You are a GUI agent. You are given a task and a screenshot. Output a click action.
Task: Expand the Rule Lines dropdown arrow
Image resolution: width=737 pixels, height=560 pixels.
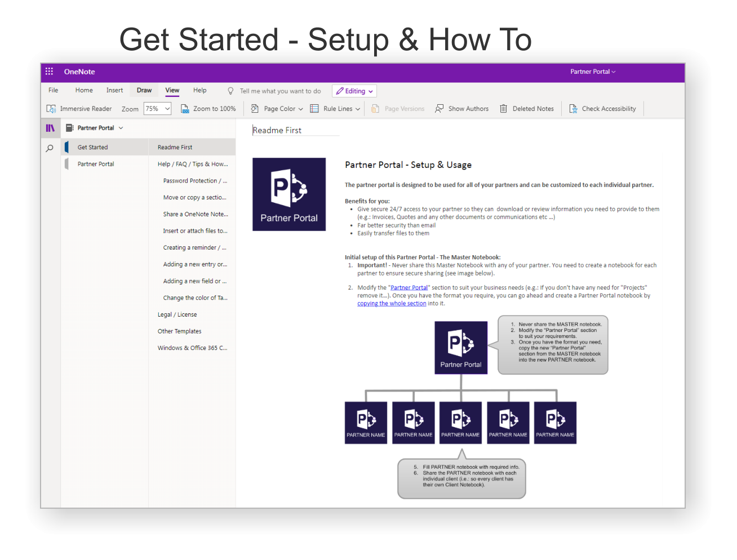358,109
